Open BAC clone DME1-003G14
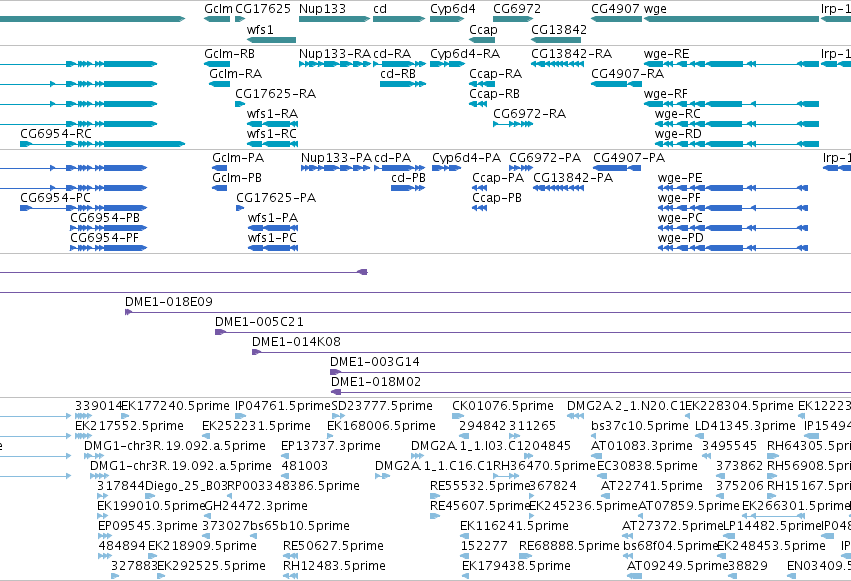 pos(375,362)
